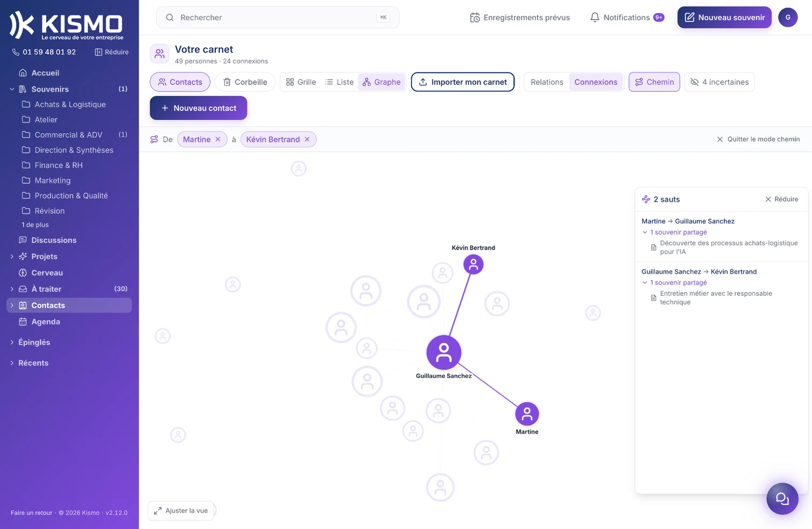Viewport: 812px width, 529px height.
Task: Open the Achats & Logistique folder
Action: click(70, 104)
